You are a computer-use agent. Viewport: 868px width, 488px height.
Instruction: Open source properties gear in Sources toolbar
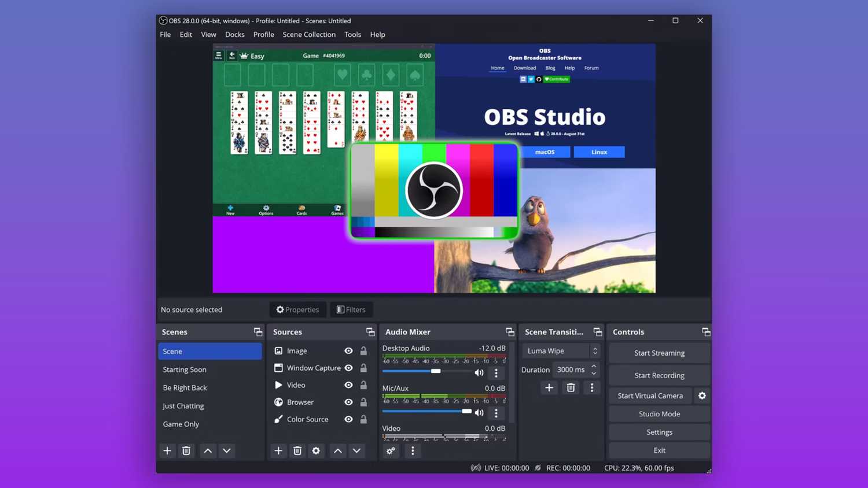click(x=316, y=450)
